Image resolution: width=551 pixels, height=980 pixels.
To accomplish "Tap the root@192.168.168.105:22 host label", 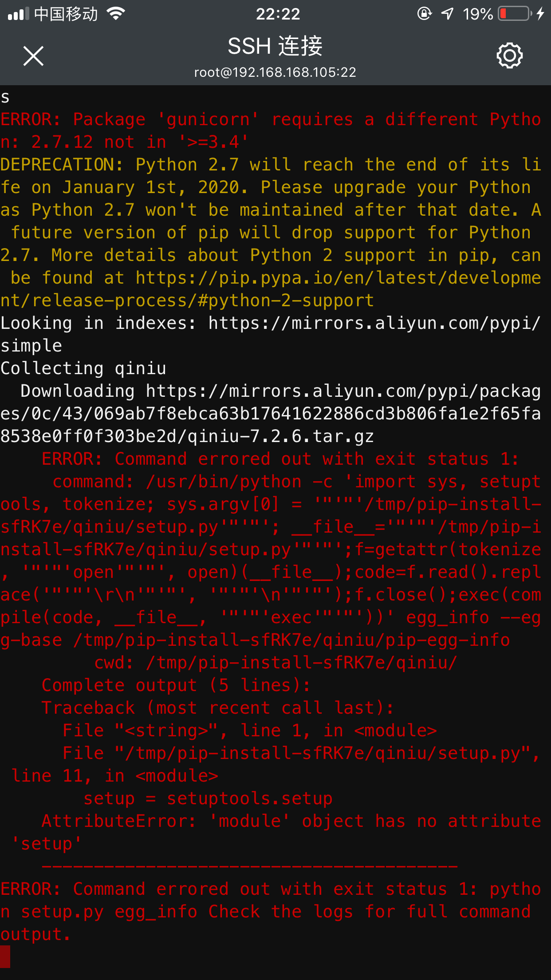I will tap(275, 72).
